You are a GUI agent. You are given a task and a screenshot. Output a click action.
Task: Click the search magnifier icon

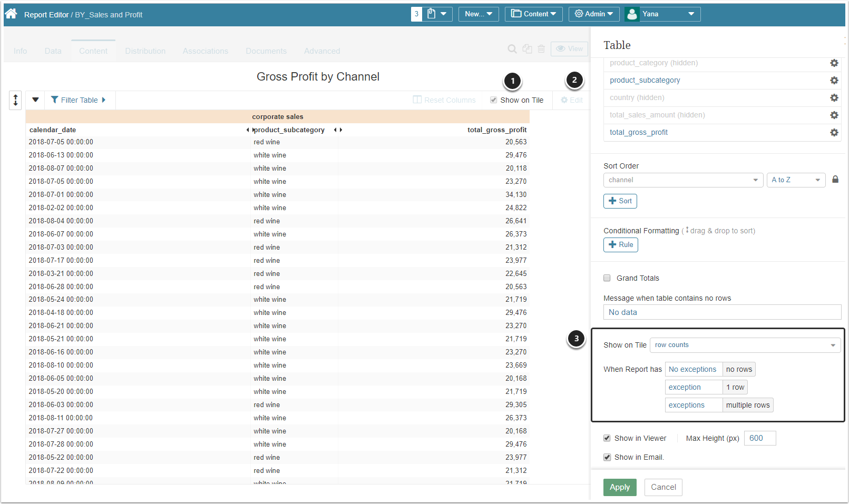pos(512,49)
